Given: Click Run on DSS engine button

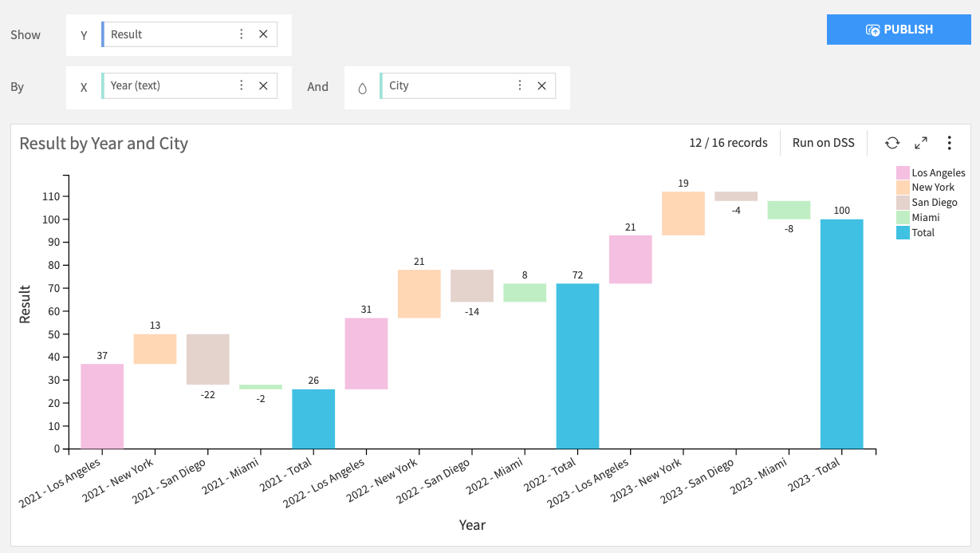Looking at the screenshot, I should pyautogui.click(x=823, y=143).
